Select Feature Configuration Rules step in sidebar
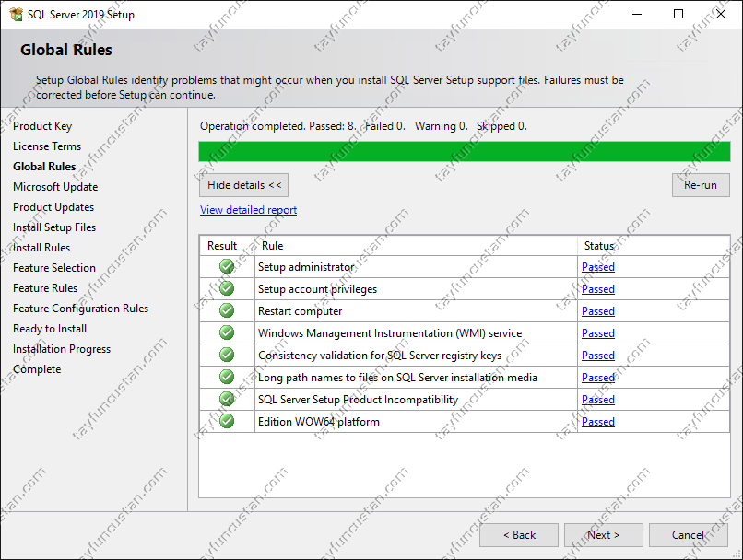 (x=80, y=309)
